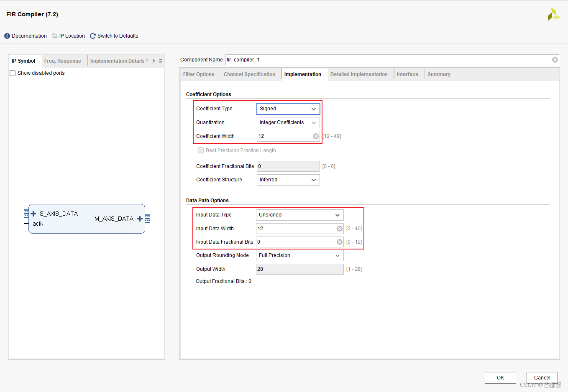Open the Quantization dropdown
This screenshot has width=568, height=392.
click(x=288, y=122)
